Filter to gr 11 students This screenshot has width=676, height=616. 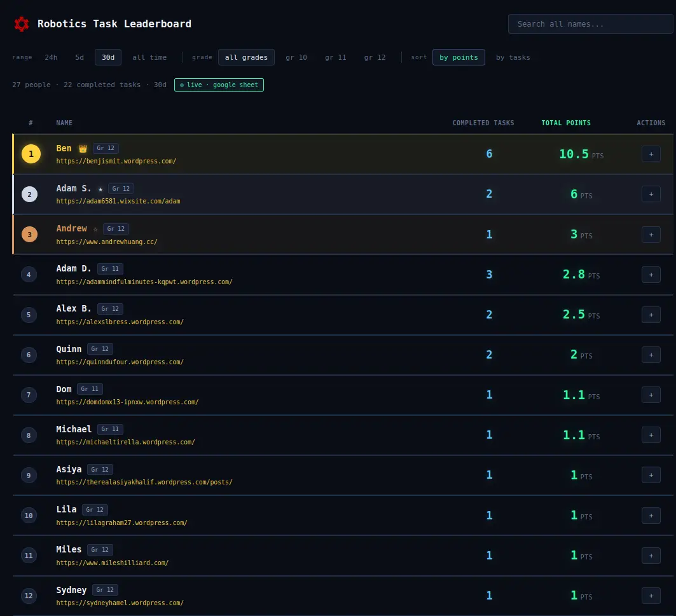tap(335, 57)
